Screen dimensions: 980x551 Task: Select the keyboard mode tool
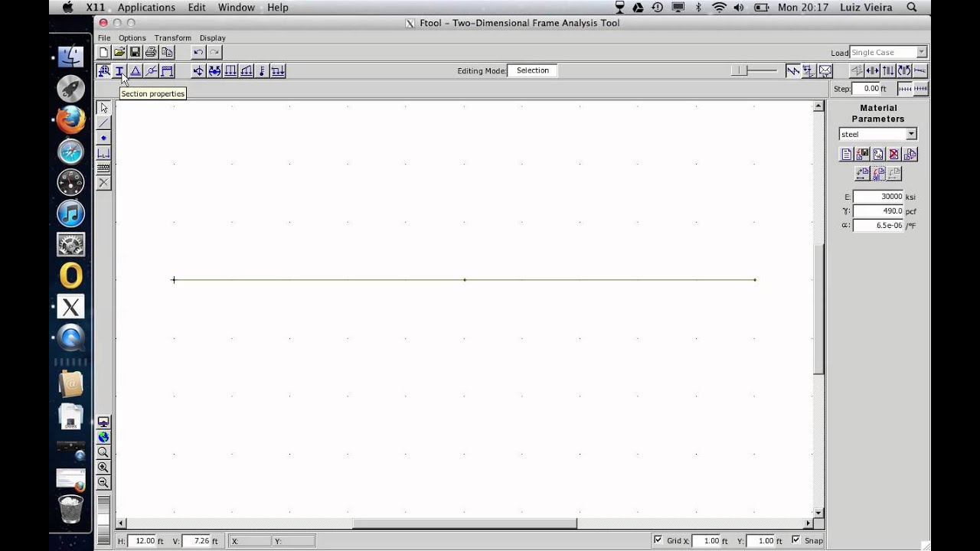tap(103, 168)
